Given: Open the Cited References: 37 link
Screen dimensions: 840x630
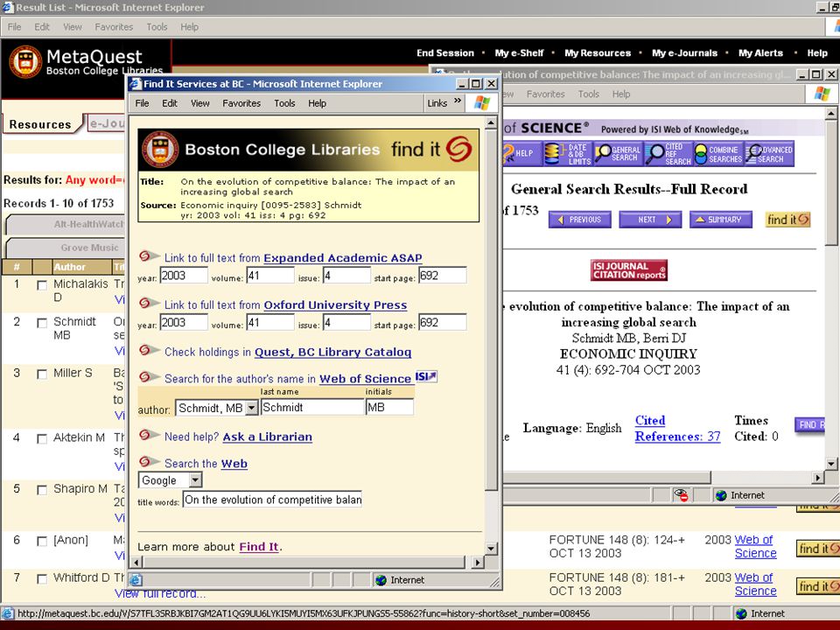Looking at the screenshot, I should (677, 429).
